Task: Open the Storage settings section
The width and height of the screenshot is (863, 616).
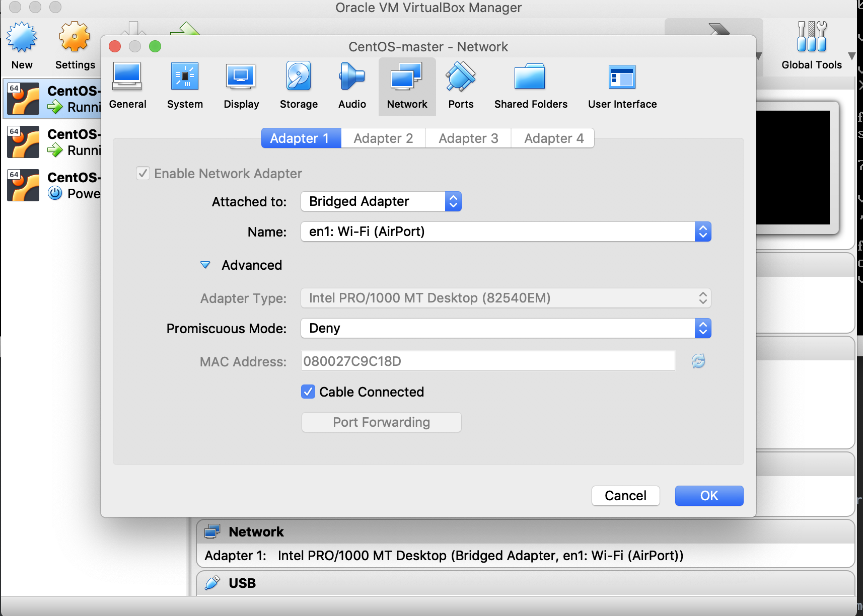Action: pos(299,86)
